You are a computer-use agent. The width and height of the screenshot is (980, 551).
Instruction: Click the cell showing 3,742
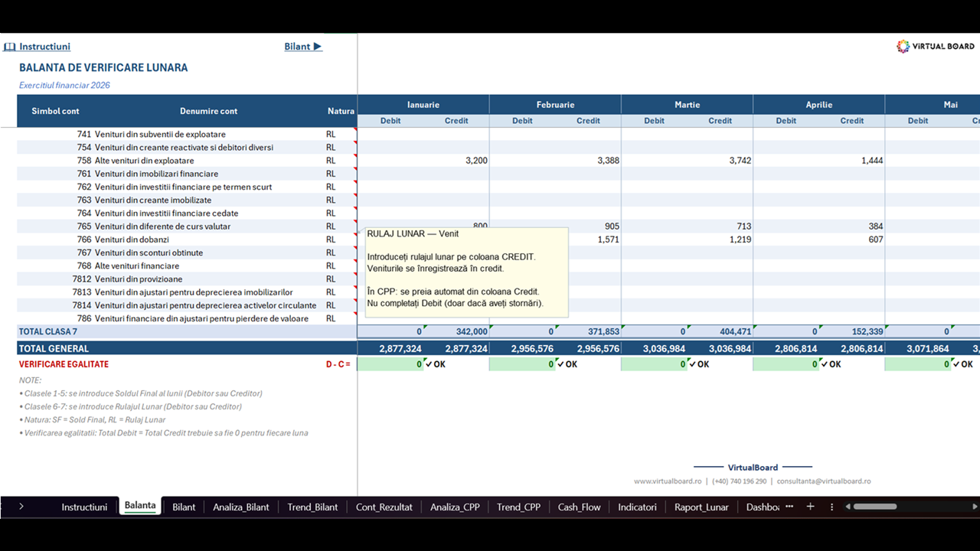pos(720,161)
